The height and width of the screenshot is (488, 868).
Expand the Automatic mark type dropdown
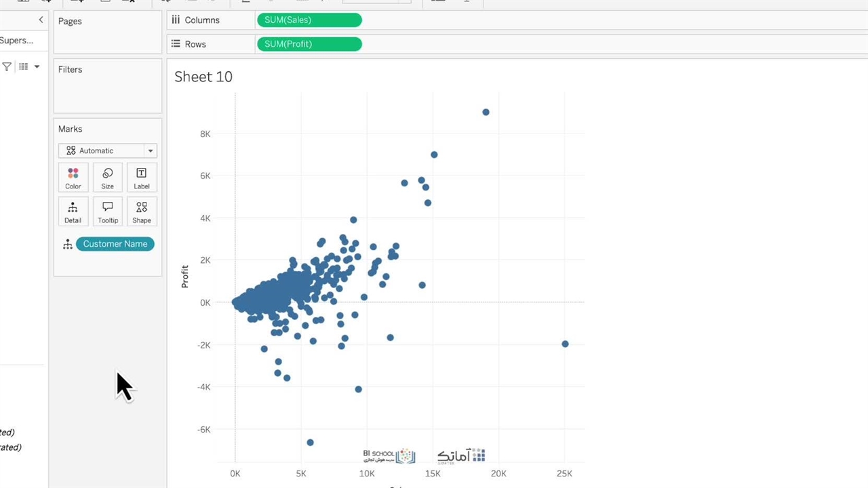pos(151,150)
